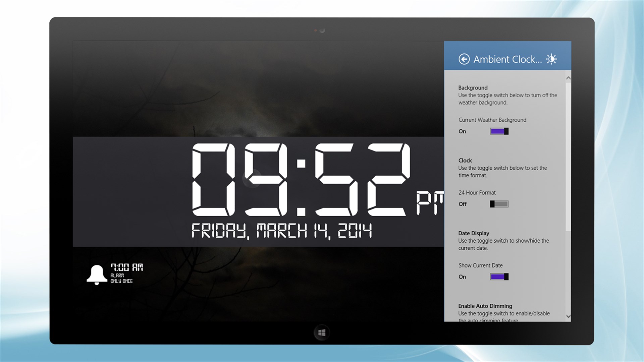The image size is (644, 362).
Task: Click the 09:52 clock display
Action: click(301, 179)
